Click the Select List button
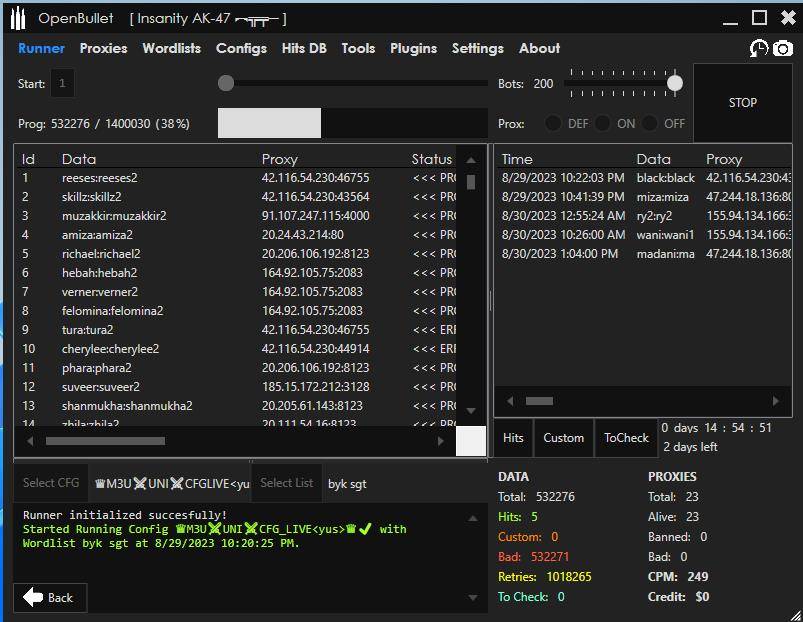 (286, 483)
